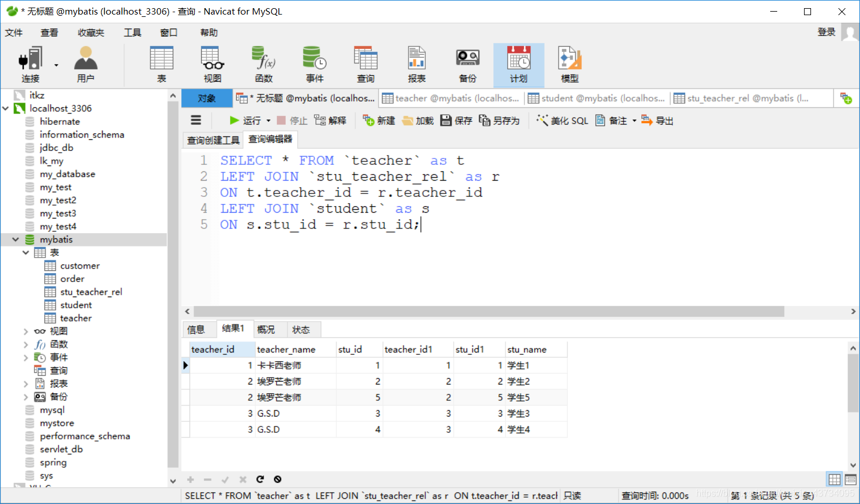
Task: Open the Table (表) toolbar icon
Action: [x=162, y=65]
